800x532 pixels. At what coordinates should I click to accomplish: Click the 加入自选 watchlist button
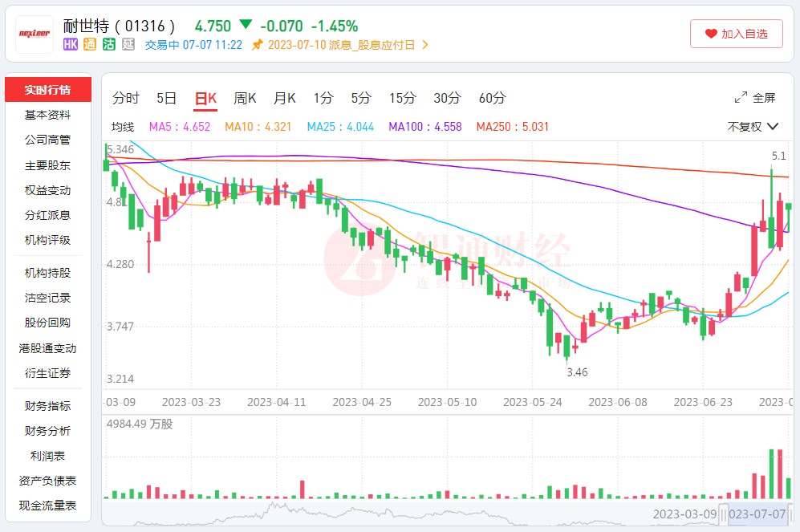pyautogui.click(x=737, y=34)
